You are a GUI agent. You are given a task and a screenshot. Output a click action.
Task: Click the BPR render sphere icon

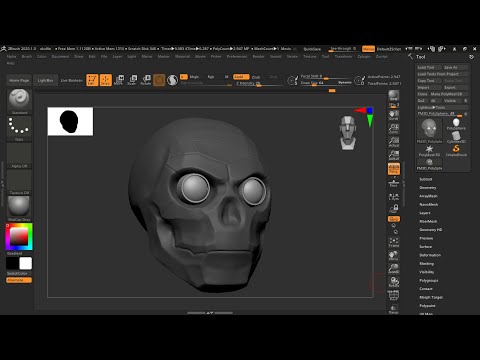(394, 96)
